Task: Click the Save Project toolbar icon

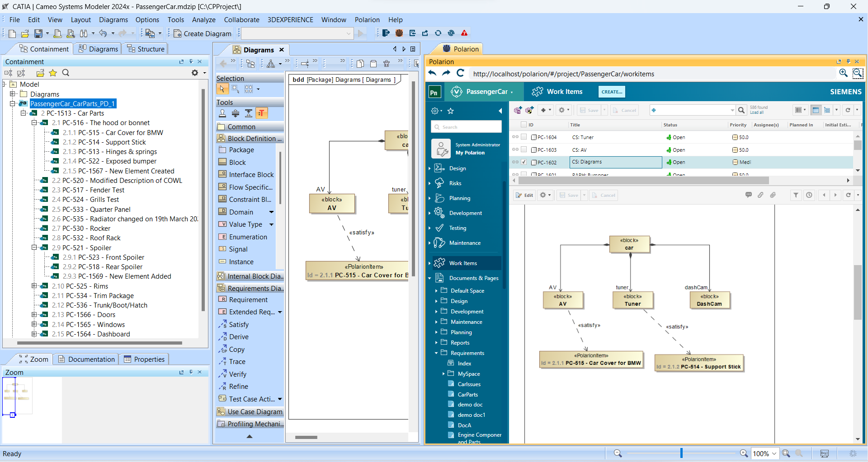Action: coord(38,33)
